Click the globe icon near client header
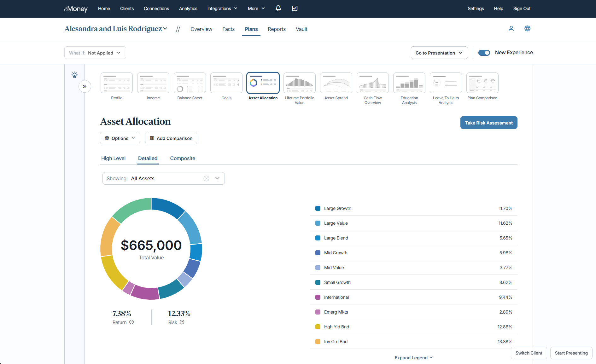 527,29
